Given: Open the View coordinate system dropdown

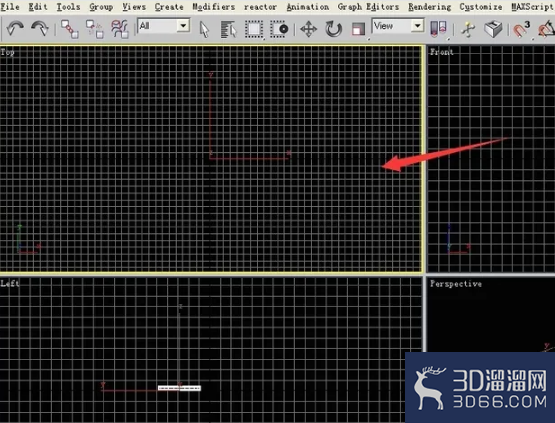Looking at the screenshot, I should 398,26.
